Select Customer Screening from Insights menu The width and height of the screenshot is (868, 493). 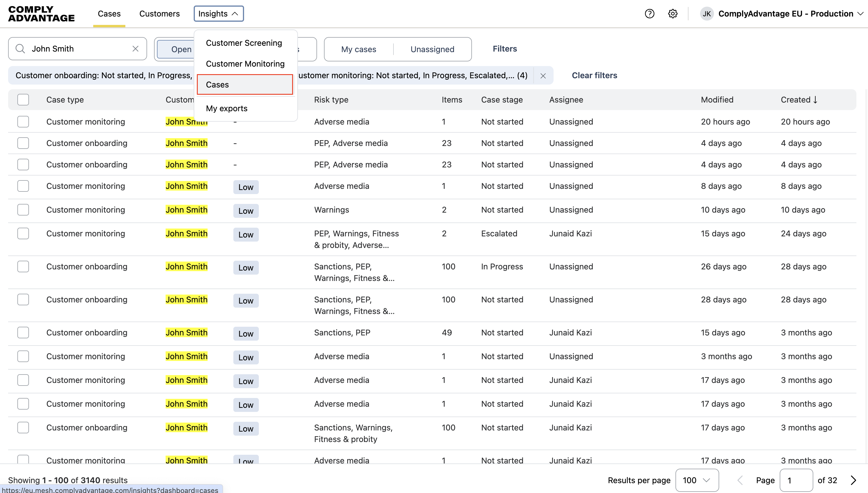coord(244,43)
